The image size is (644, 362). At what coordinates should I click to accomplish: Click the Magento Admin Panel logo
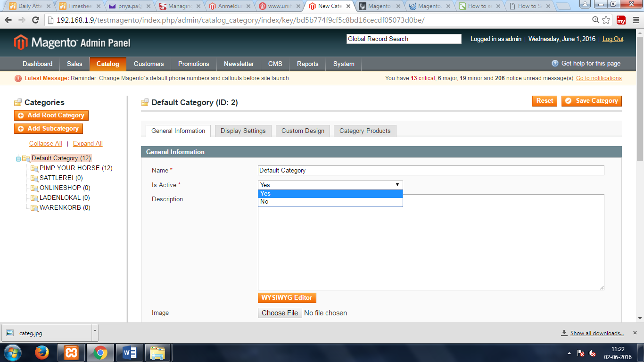click(72, 42)
